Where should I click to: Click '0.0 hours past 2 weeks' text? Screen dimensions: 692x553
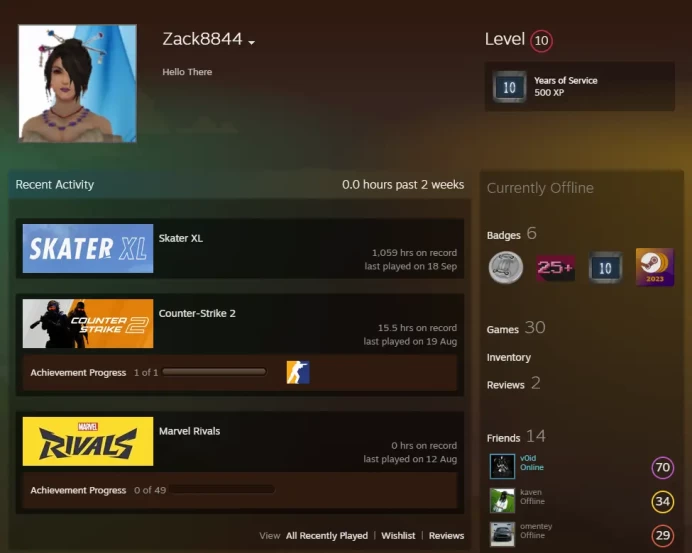pyautogui.click(x=403, y=184)
